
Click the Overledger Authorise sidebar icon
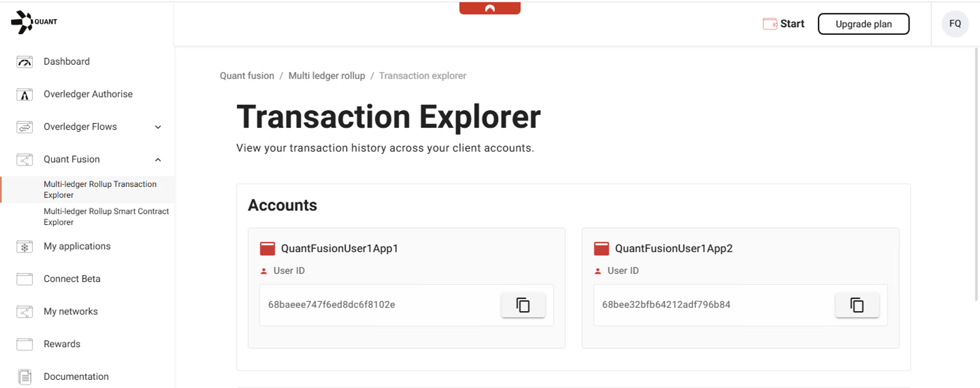tap(25, 94)
